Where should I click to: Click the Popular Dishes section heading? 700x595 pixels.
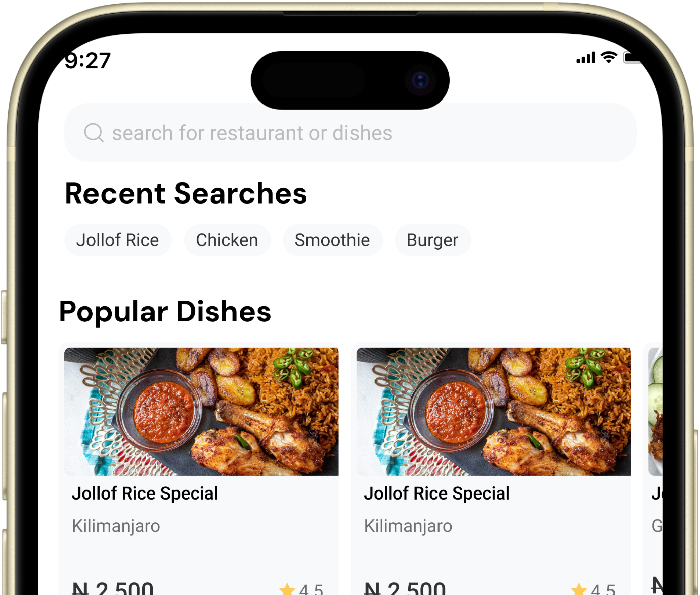coord(165,312)
